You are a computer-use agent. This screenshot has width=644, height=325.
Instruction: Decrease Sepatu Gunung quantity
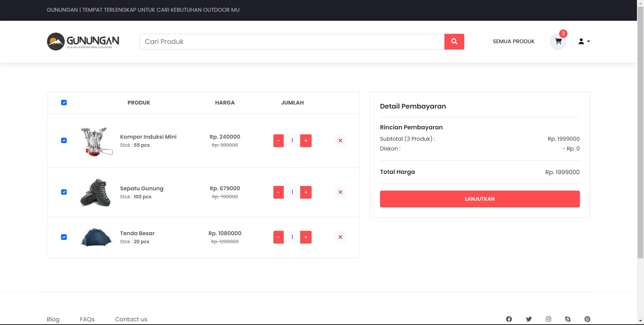point(278,192)
